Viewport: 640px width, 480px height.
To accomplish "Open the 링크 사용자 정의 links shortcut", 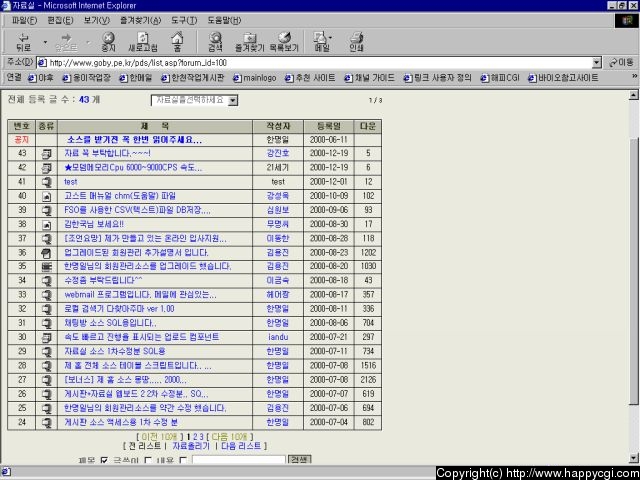I will [x=437, y=78].
